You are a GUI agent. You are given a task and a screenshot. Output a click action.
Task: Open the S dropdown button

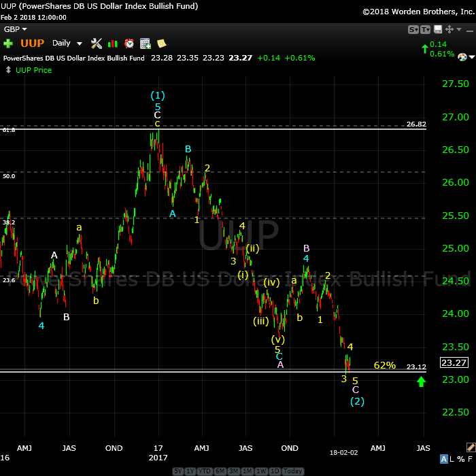click(413, 29)
